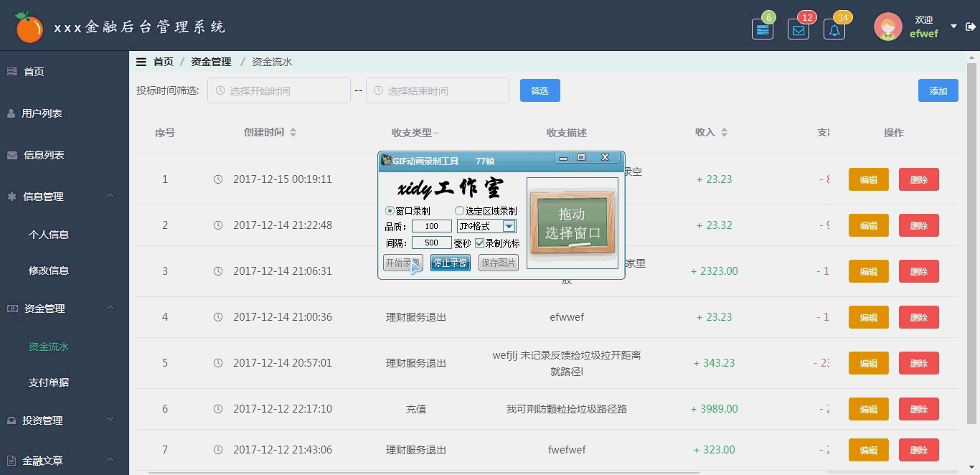Screen dimensions: 980x475
Task: Delete row 3 with 删除 button
Action: (x=919, y=271)
